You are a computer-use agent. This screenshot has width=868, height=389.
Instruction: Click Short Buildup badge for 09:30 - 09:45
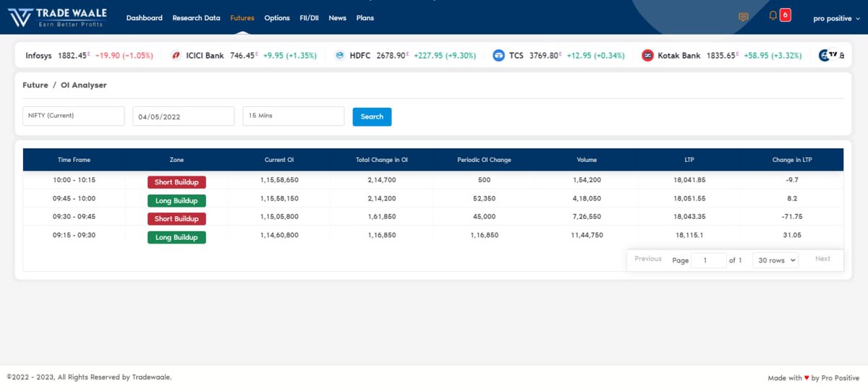(x=176, y=218)
